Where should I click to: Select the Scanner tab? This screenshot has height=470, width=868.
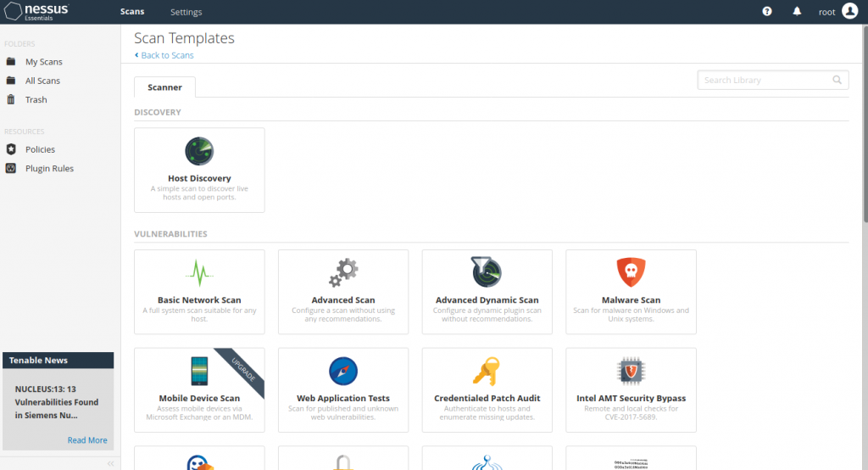point(164,87)
